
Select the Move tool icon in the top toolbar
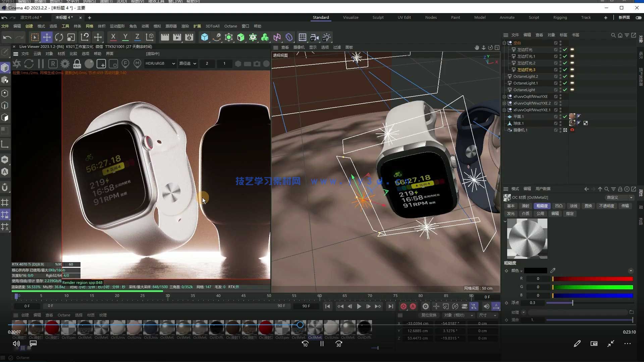(47, 37)
